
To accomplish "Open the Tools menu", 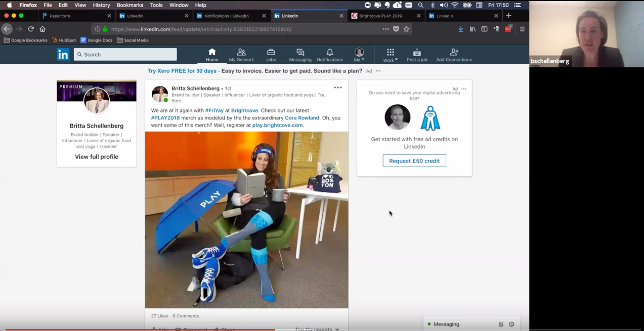I will click(156, 5).
